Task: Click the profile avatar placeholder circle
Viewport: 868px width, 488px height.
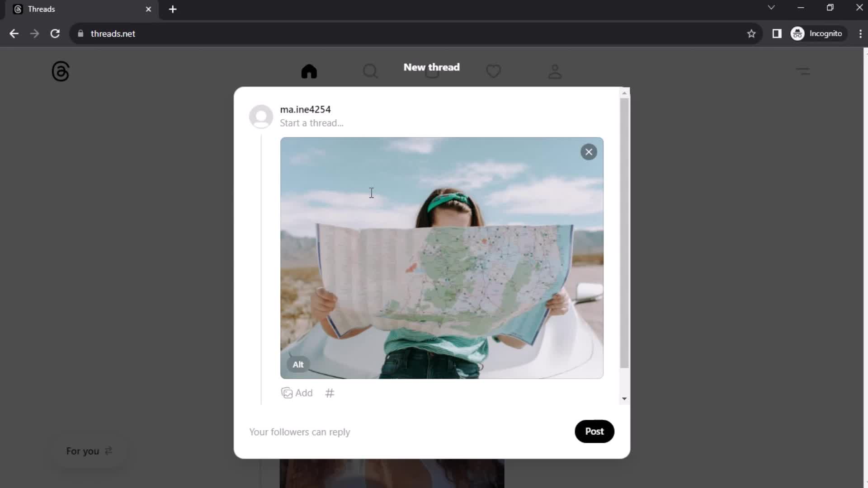Action: pos(261,116)
